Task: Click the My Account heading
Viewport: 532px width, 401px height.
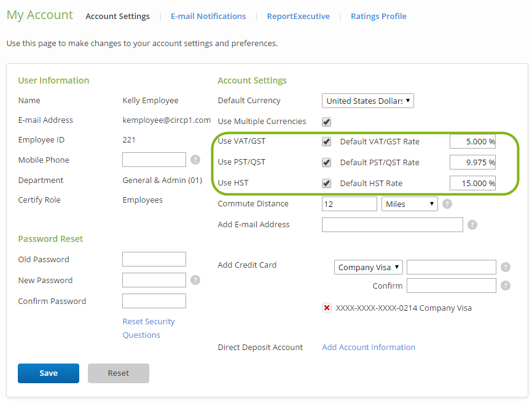Action: 40,15
